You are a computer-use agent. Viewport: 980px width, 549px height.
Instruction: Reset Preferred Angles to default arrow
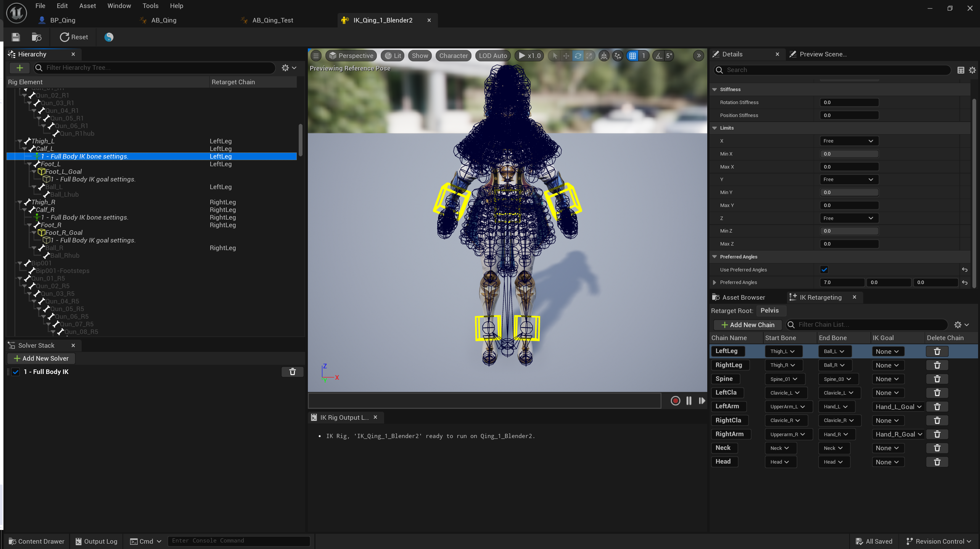point(965,283)
